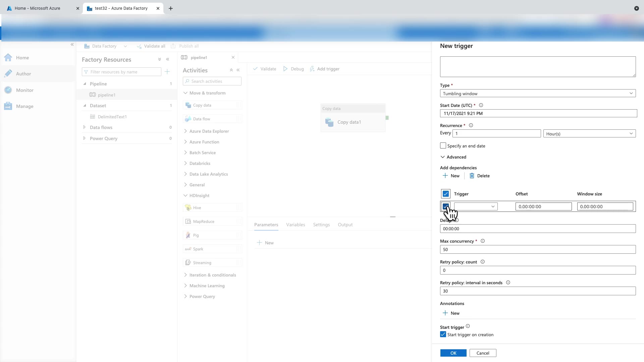Toggle the select-all checkbox beside Trigger header
The image size is (644, 362).
(x=445, y=194)
